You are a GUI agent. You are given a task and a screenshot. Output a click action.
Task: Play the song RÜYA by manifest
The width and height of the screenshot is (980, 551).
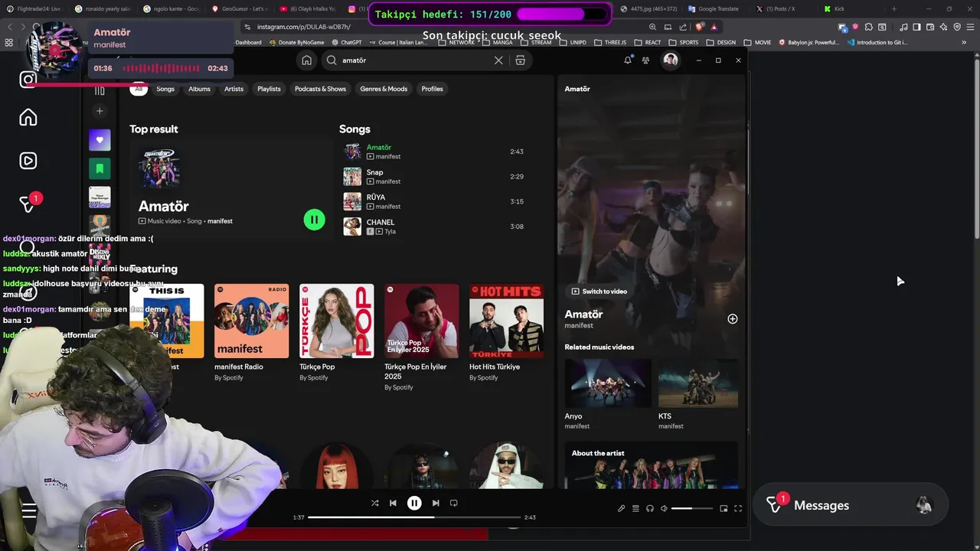click(x=433, y=202)
